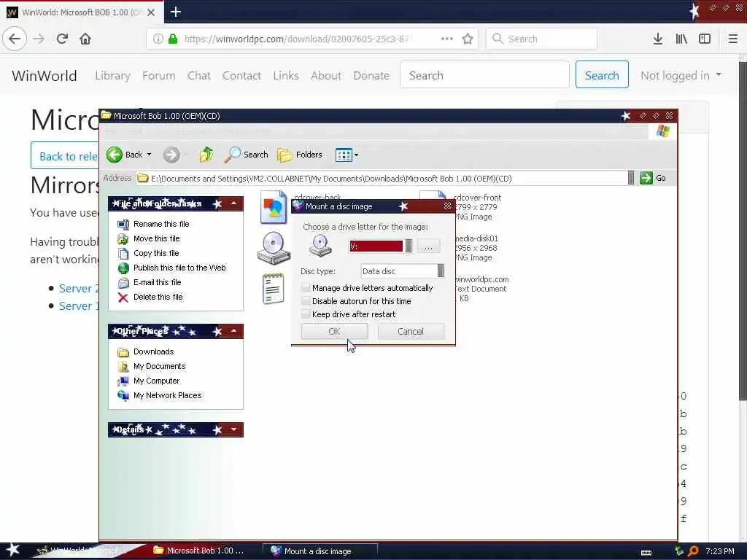The height and width of the screenshot is (560, 747).
Task: Select the disc image file drive icon
Action: coord(274,248)
